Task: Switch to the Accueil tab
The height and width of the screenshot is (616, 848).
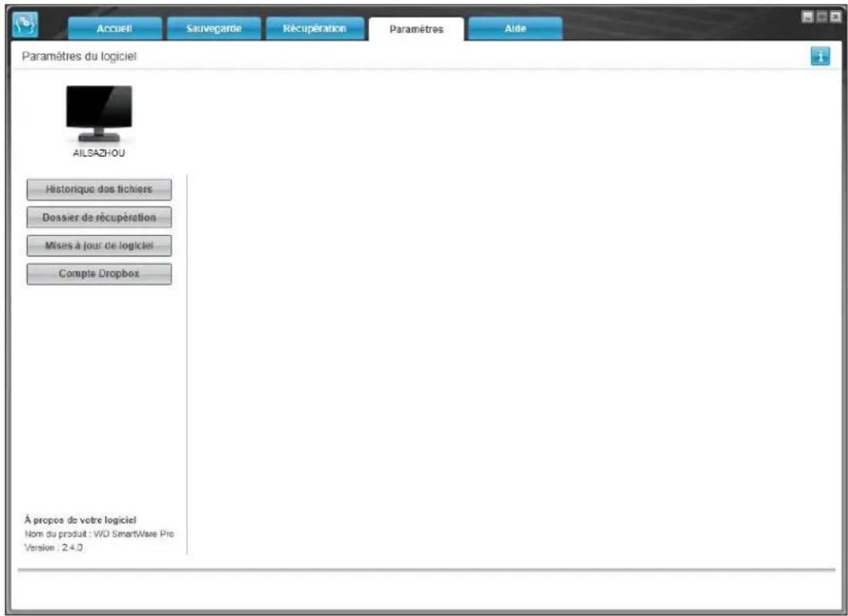Action: [x=114, y=29]
